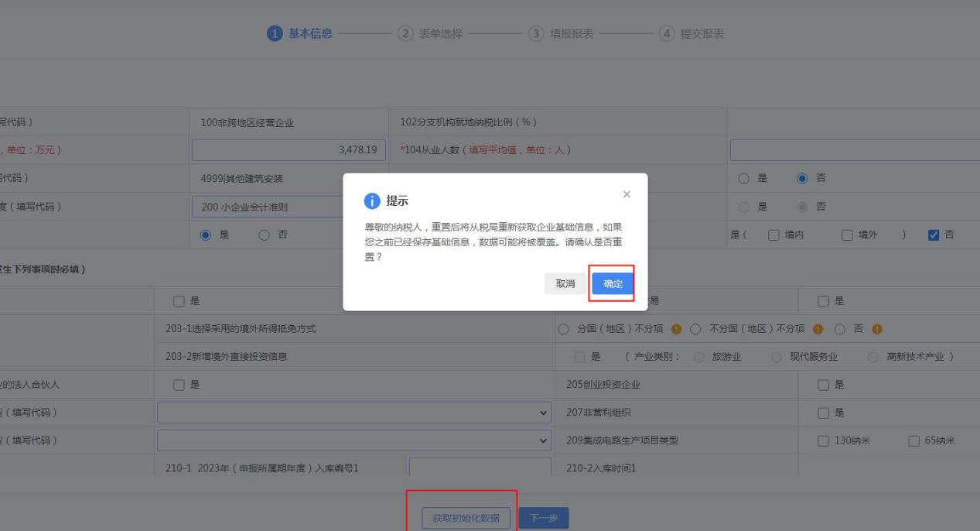The height and width of the screenshot is (531, 980).
Task: Select the 不分国(地区)不分项 radio button
Action: (695, 328)
